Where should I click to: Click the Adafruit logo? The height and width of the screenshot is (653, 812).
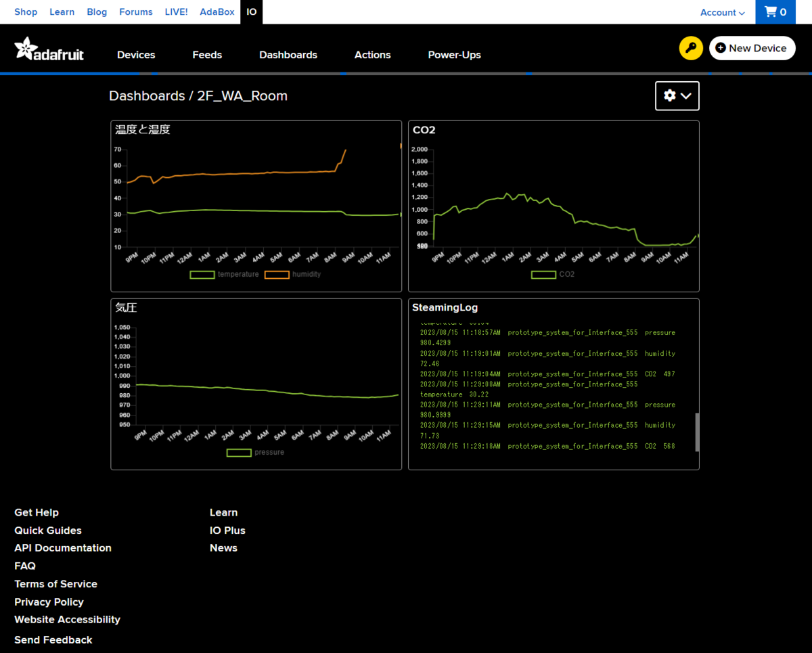point(49,49)
